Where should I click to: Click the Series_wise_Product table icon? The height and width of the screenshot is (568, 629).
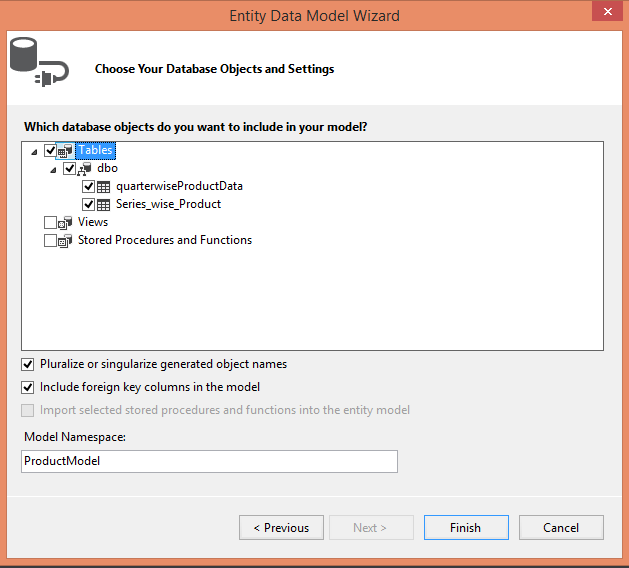pos(104,204)
